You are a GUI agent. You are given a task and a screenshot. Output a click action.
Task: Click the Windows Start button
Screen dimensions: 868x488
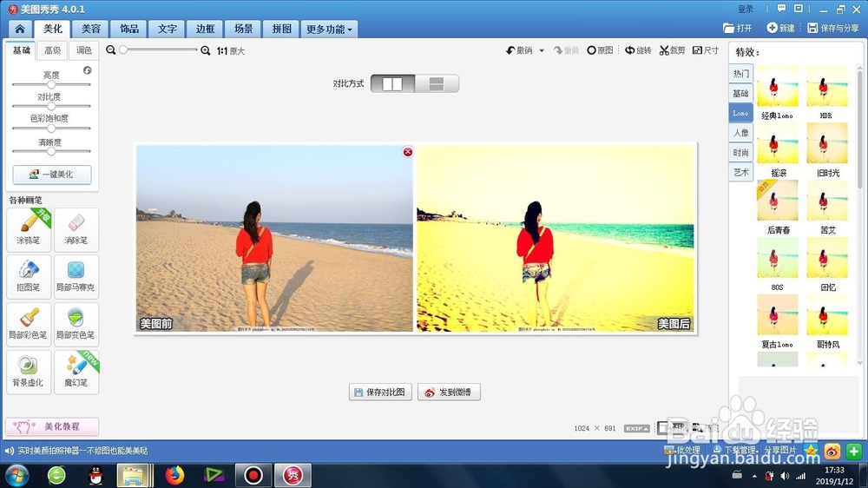16,475
